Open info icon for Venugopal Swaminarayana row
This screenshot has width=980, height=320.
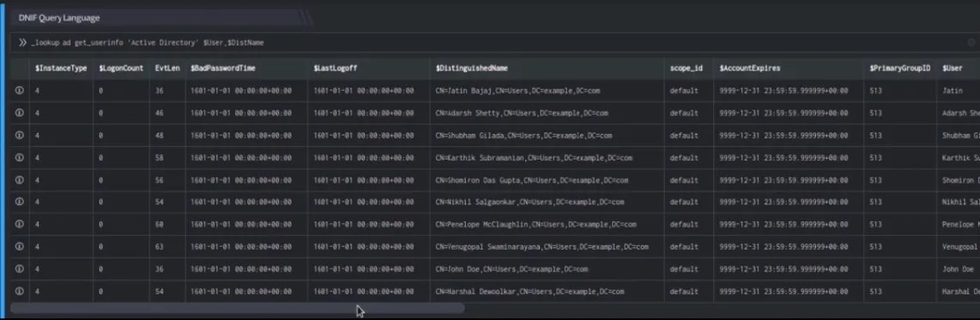[x=20, y=247]
